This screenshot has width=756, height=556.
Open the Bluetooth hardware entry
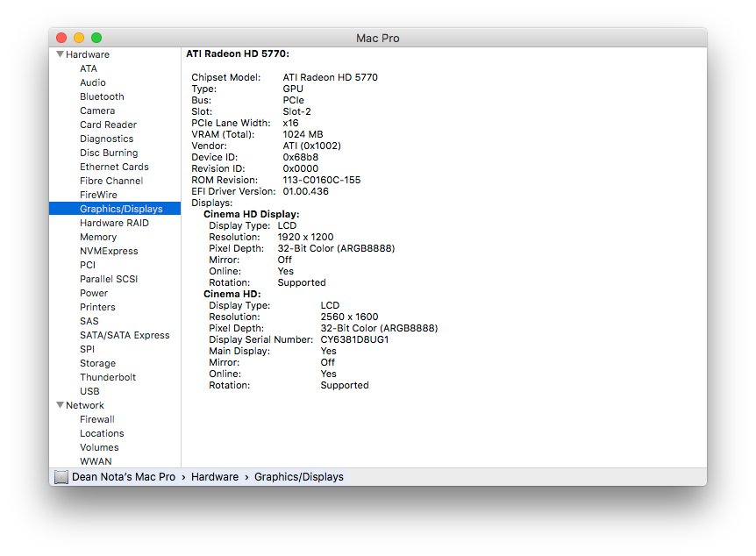point(102,96)
